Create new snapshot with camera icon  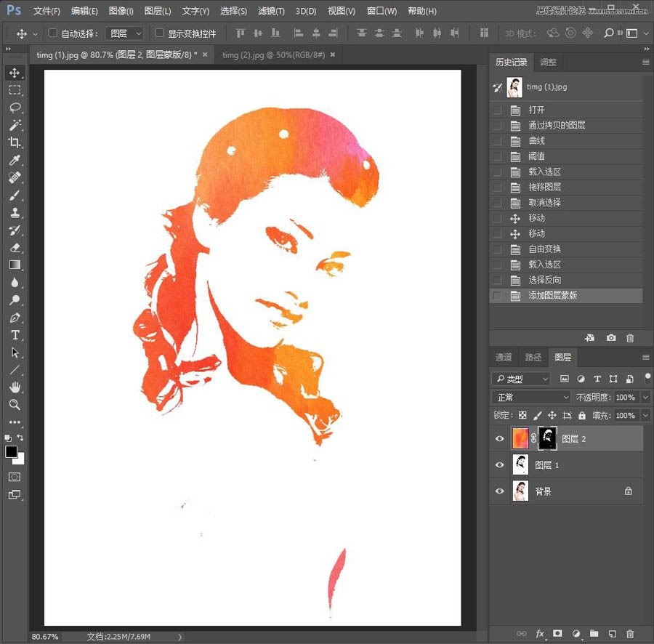click(611, 338)
